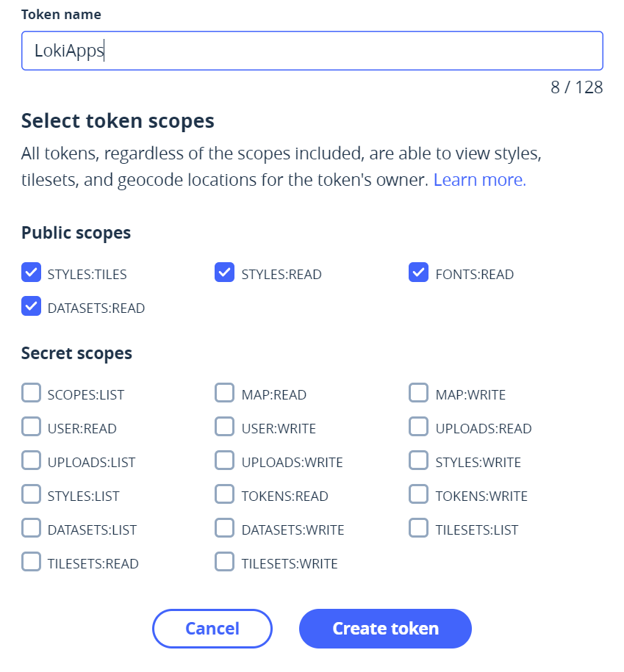Tick the MAP:WRITE checkbox
This screenshot has width=624, height=672.
click(x=419, y=394)
